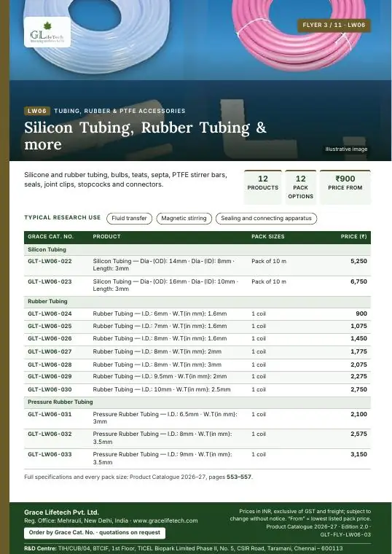Click the LW06 category tag
392x554 pixels.
pyautogui.click(x=37, y=111)
